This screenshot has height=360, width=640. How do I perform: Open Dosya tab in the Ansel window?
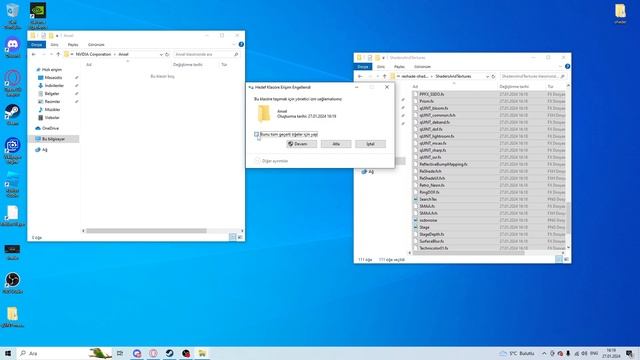coord(37,44)
